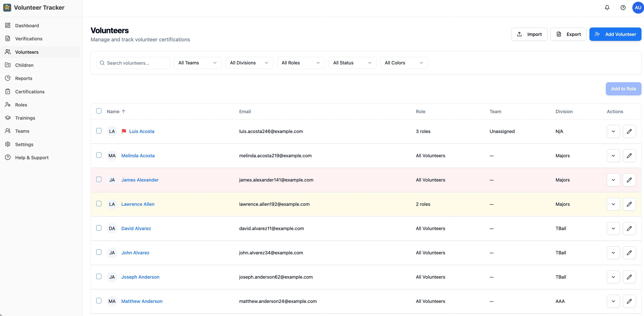The image size is (644, 316).
Task: Go to Certifications in the sidebar
Action: pos(30,92)
